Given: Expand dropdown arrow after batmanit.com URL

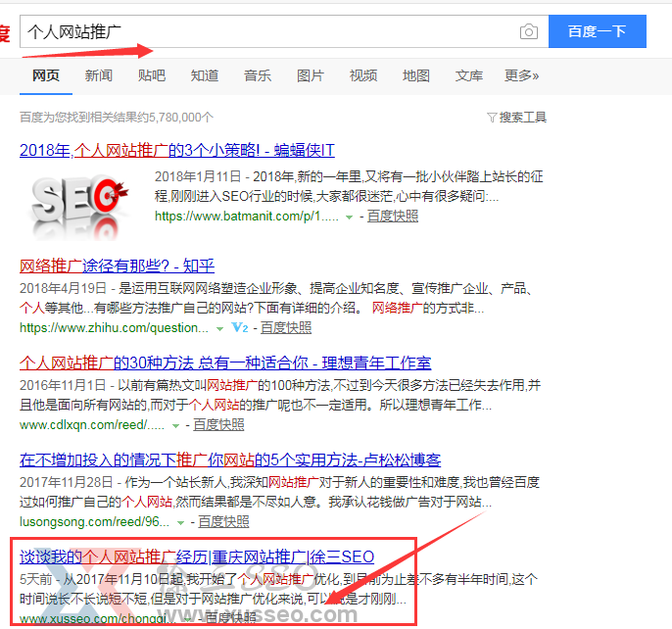Looking at the screenshot, I should [x=350, y=218].
